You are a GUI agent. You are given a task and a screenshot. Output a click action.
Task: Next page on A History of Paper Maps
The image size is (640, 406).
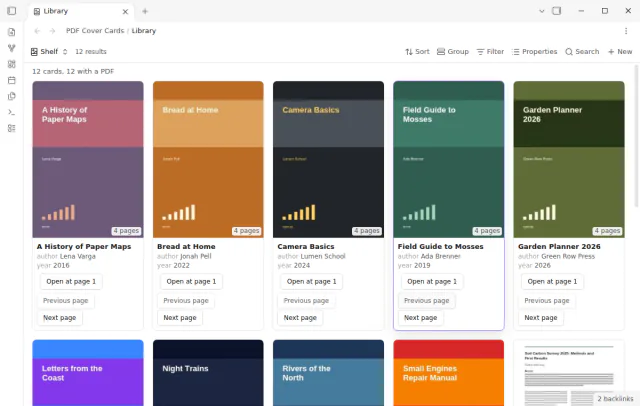(x=60, y=317)
